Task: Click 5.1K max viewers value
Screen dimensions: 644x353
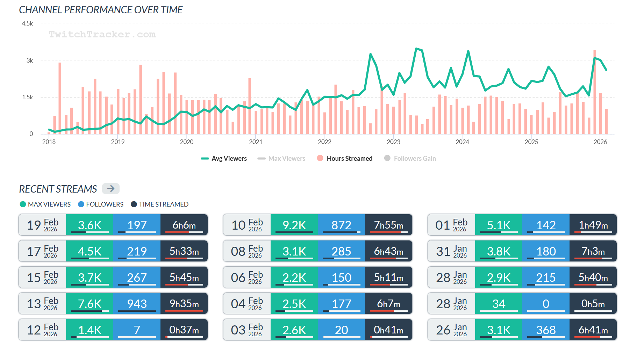Action: coord(499,225)
